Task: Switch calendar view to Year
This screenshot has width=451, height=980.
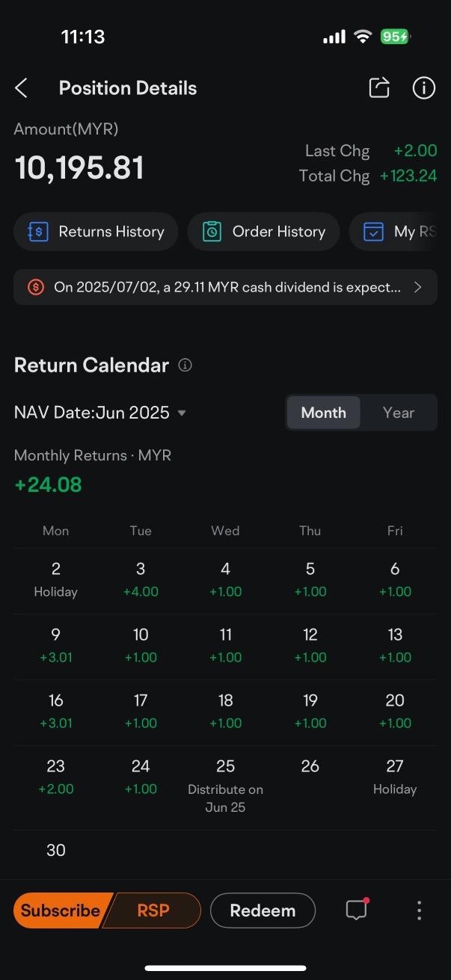Action: pyautogui.click(x=398, y=413)
